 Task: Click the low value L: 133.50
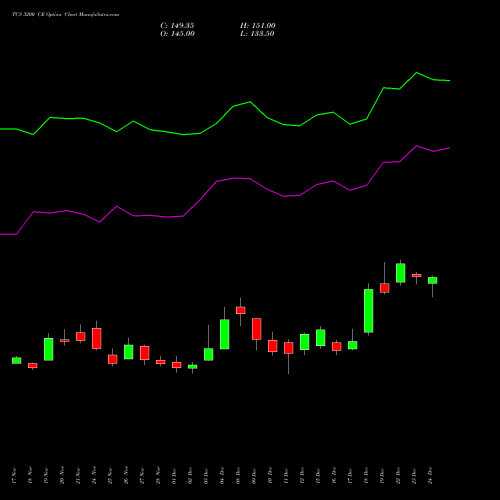pyautogui.click(x=257, y=34)
